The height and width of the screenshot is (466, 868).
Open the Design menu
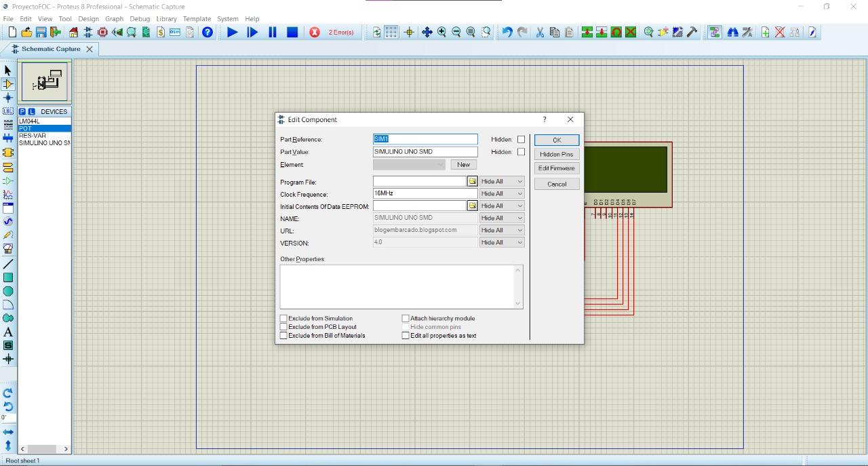click(x=88, y=19)
